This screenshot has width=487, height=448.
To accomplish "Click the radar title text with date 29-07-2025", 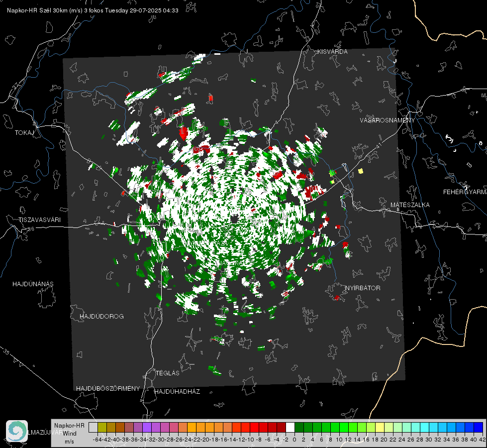I will [x=93, y=10].
